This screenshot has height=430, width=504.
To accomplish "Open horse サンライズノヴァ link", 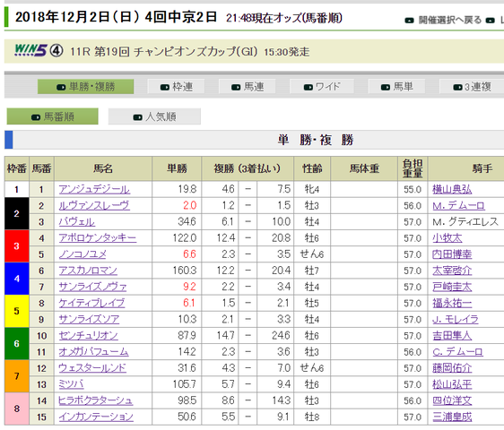I will point(92,287).
